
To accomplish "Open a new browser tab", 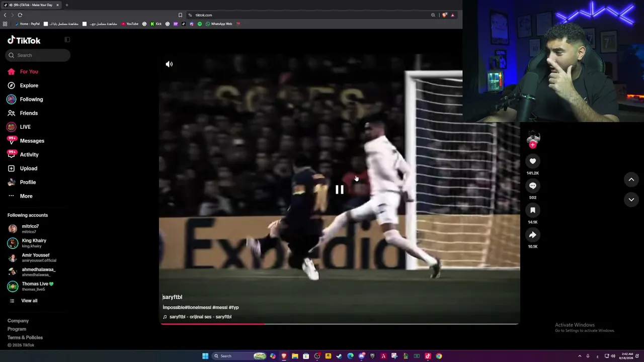I will [66, 5].
